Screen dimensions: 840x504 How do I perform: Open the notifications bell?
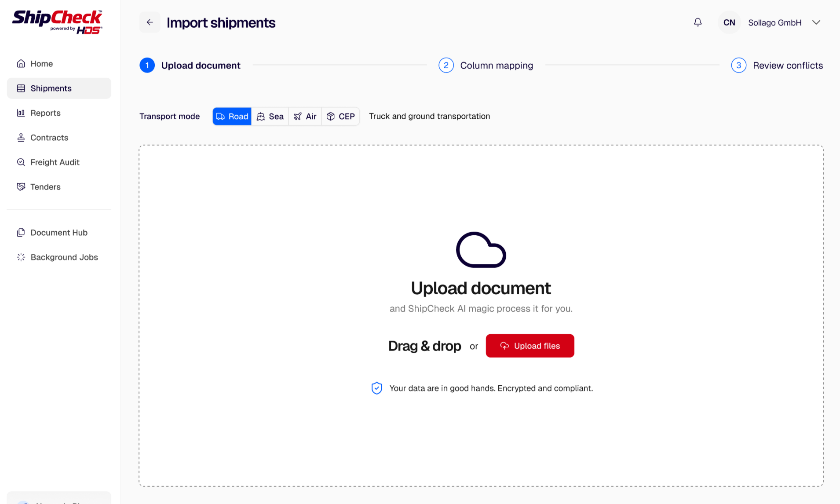pyautogui.click(x=698, y=22)
